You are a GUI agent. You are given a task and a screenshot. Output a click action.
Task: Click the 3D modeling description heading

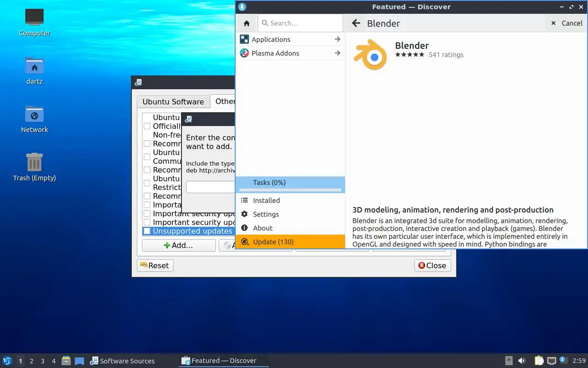click(x=453, y=210)
